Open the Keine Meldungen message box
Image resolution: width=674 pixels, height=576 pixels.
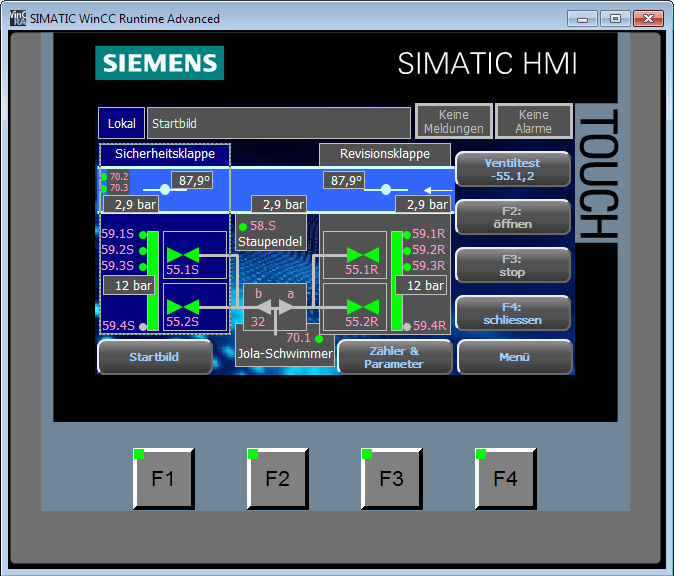coord(454,122)
